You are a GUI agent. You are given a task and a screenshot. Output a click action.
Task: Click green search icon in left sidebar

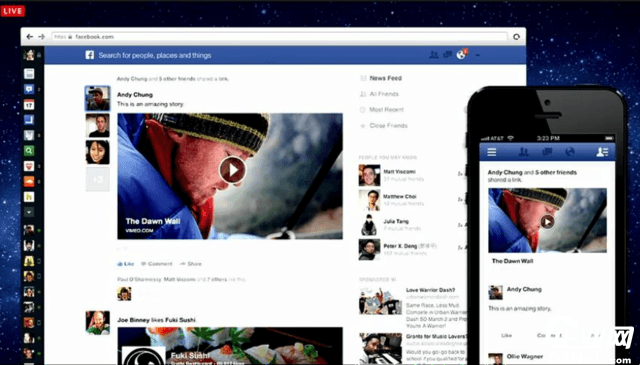point(29,151)
